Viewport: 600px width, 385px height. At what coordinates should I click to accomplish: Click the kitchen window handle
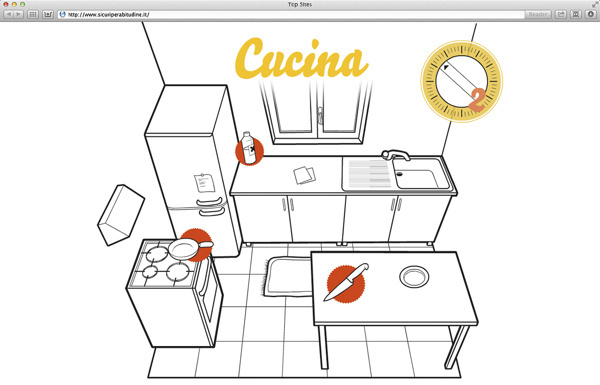tap(320, 116)
